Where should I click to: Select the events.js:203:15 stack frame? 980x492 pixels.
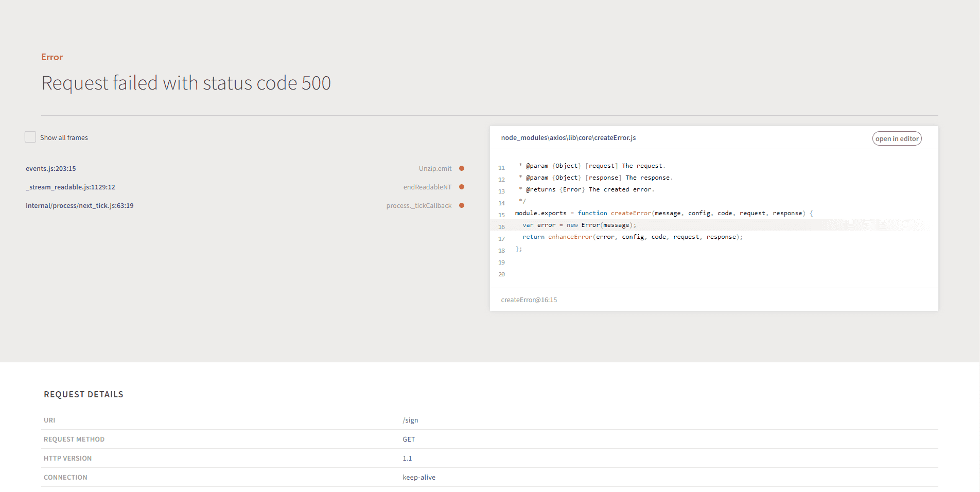[51, 168]
